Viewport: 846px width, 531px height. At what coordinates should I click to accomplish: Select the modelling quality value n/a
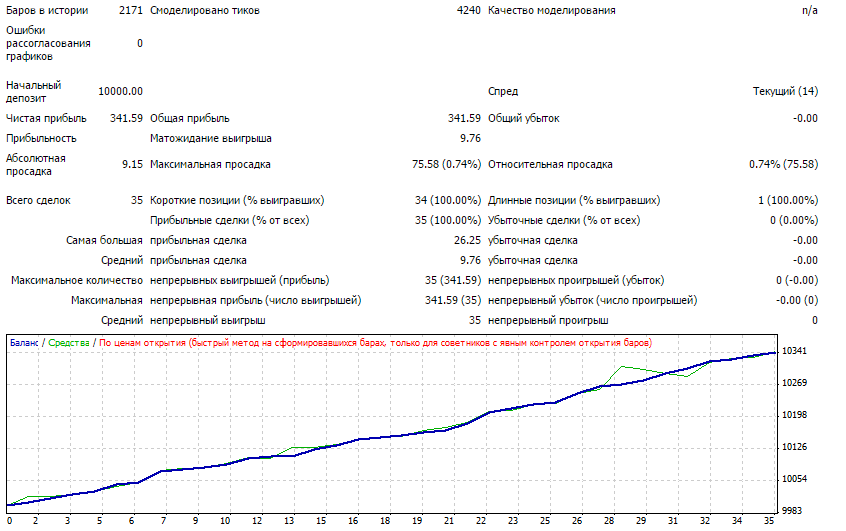(x=810, y=10)
